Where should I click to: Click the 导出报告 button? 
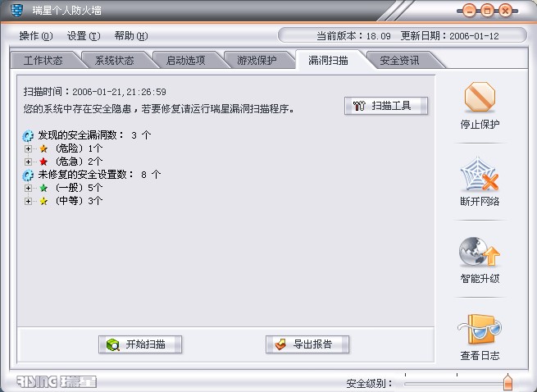[307, 344]
